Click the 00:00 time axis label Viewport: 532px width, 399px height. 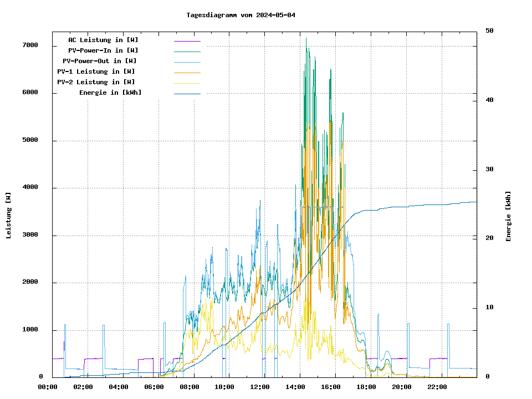(x=47, y=387)
